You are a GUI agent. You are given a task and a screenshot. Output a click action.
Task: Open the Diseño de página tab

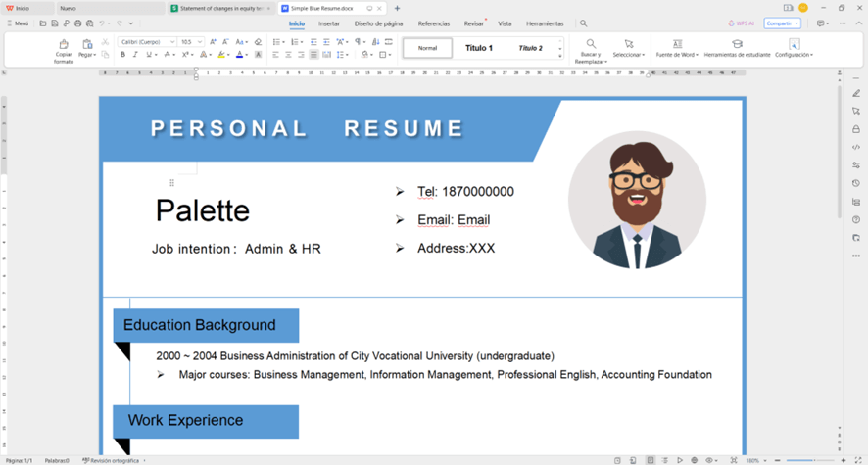[378, 23]
